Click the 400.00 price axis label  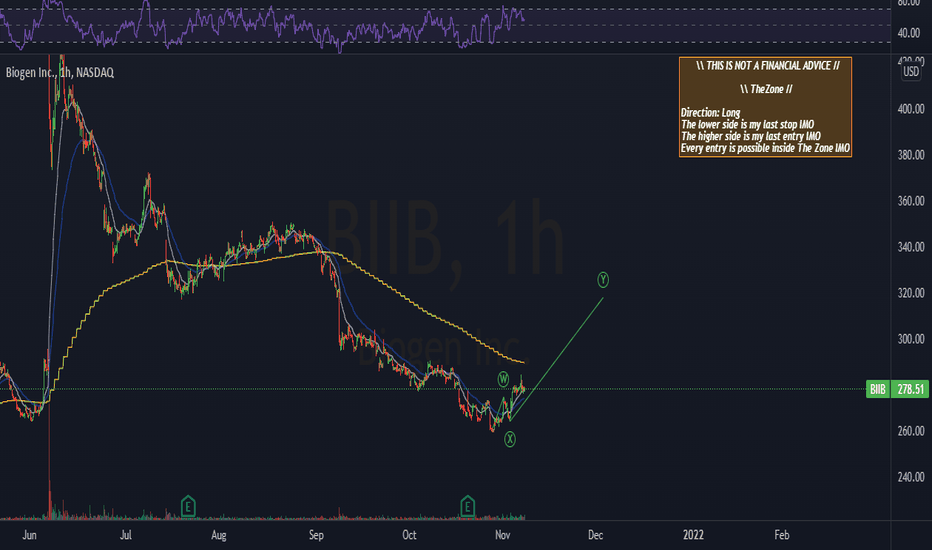(911, 109)
